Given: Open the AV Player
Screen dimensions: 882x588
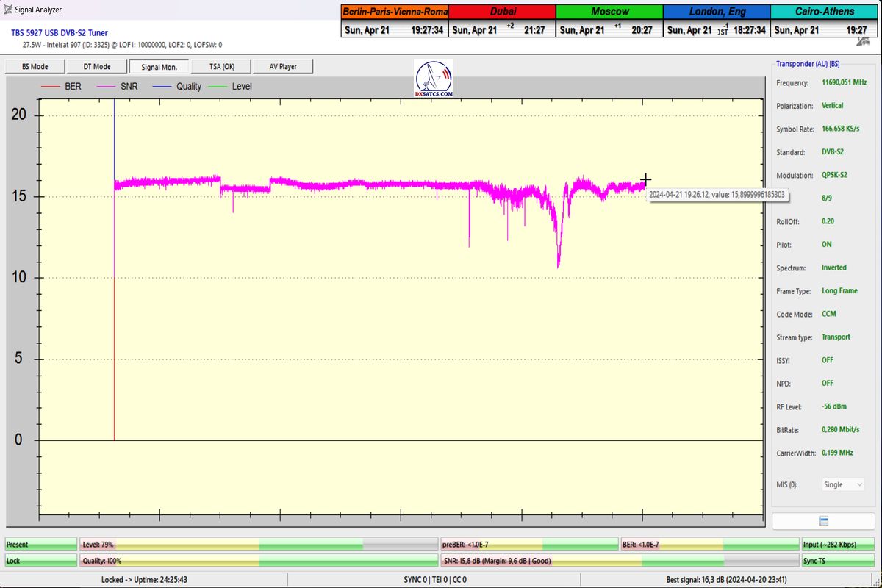Looking at the screenshot, I should tap(283, 66).
